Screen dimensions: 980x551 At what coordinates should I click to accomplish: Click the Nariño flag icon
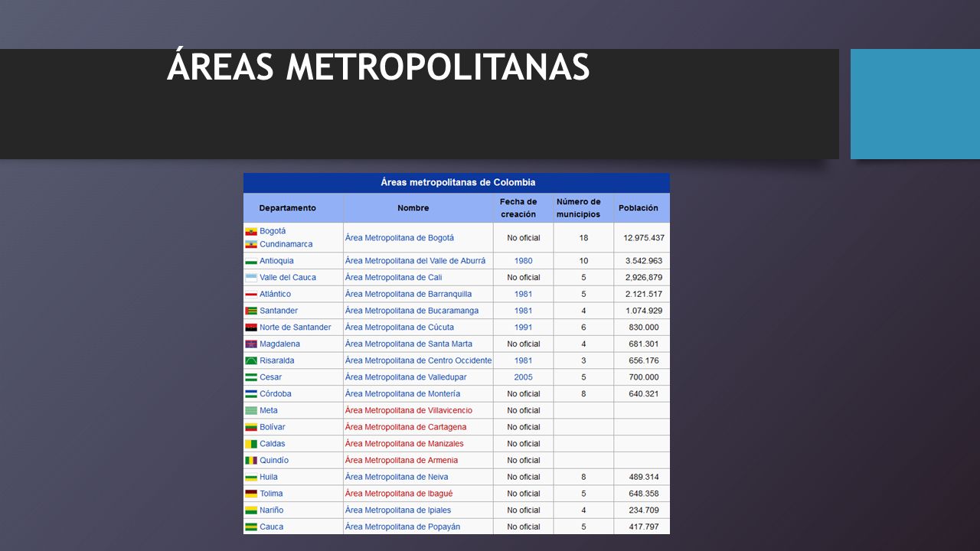250,510
